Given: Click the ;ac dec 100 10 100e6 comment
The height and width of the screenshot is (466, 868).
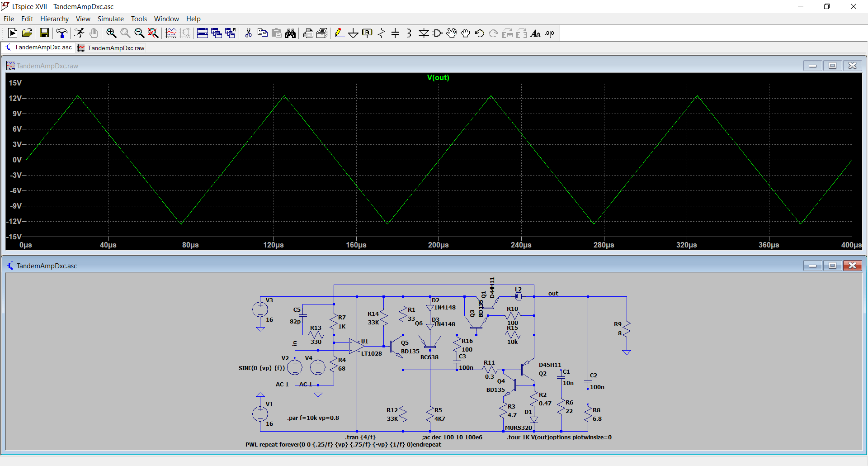Looking at the screenshot, I should (452, 437).
